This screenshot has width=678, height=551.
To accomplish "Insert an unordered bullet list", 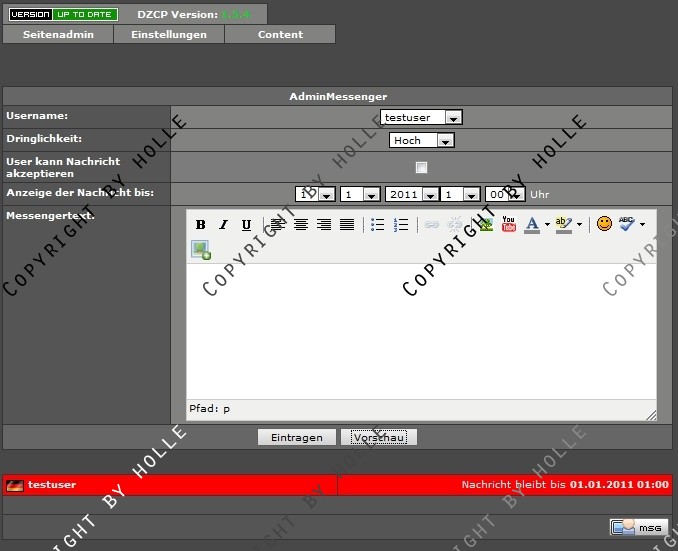I will tap(377, 224).
